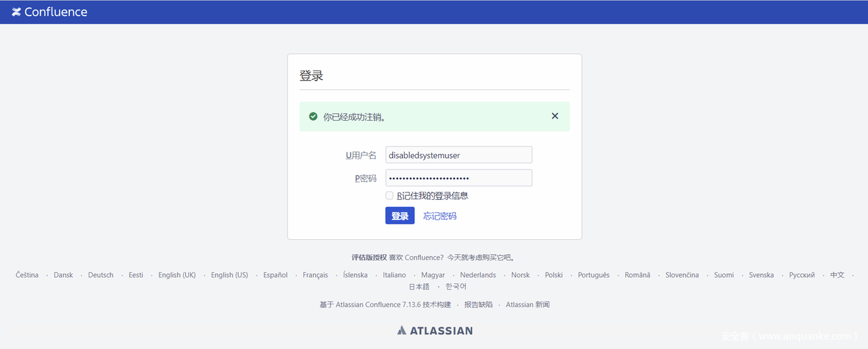Open the 评估版授权 evaluation license link

pos(369,258)
